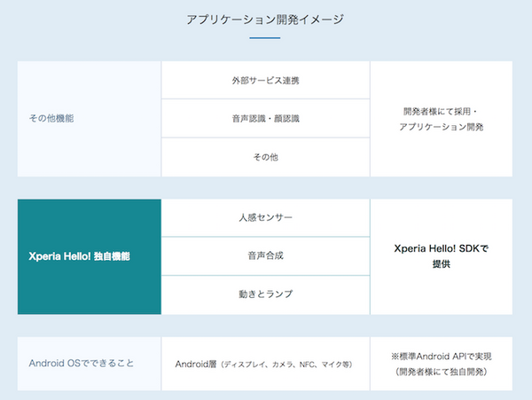Viewport: 532px width, 400px height.
Task: Click the 音声合成 cell
Action: [265, 255]
